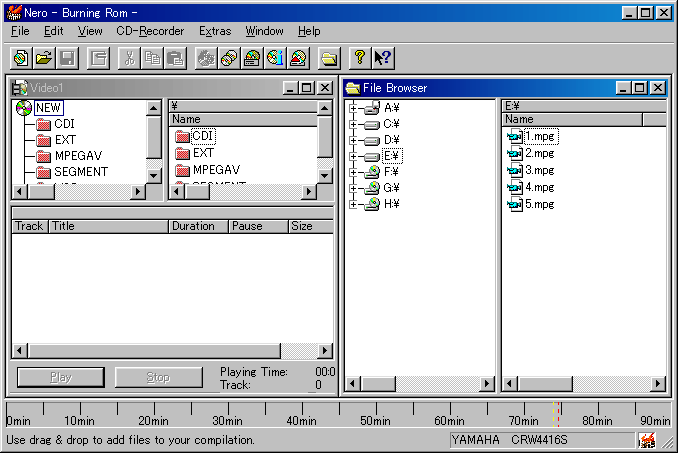Image resolution: width=678 pixels, height=453 pixels.
Task: Select the NEW disc root in Video1 tree
Action: click(48, 108)
